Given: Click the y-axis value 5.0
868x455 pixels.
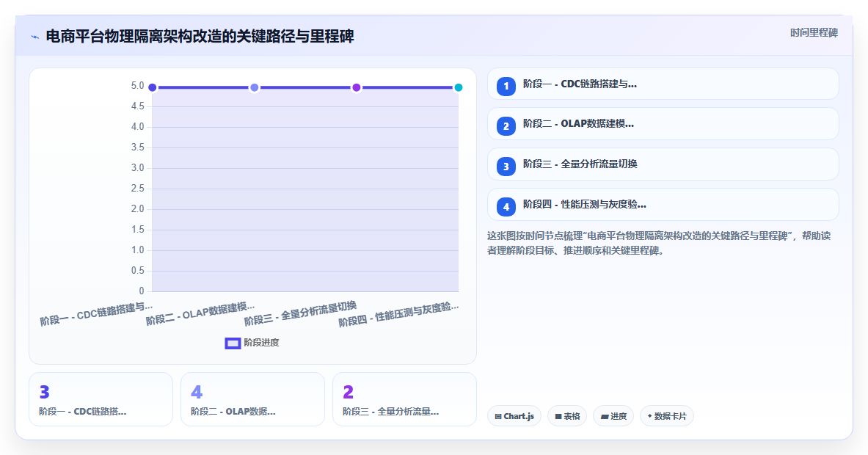Looking at the screenshot, I should point(137,86).
